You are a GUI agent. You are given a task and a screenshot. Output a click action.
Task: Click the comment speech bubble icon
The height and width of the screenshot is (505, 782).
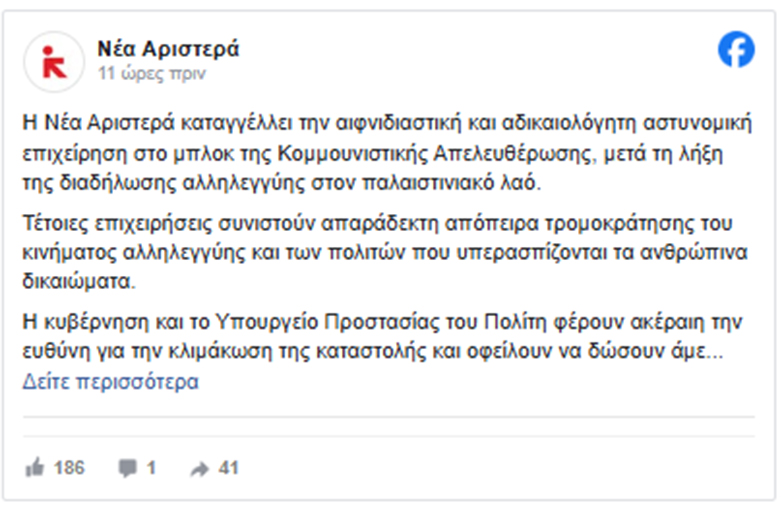pyautogui.click(x=128, y=467)
